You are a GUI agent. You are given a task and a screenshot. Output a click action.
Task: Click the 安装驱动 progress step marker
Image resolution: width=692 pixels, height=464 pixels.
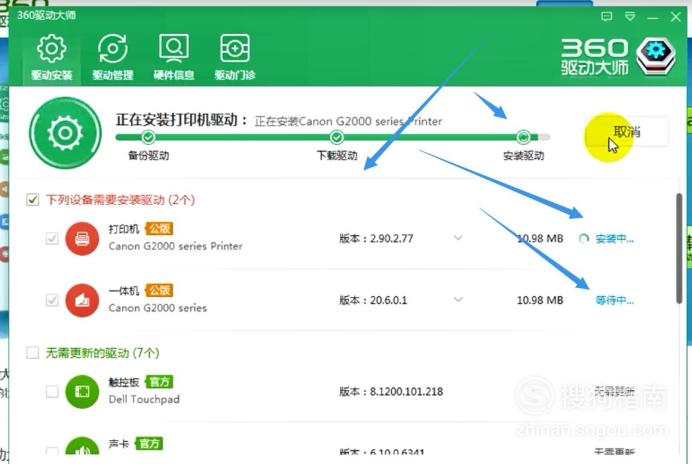coord(523,137)
